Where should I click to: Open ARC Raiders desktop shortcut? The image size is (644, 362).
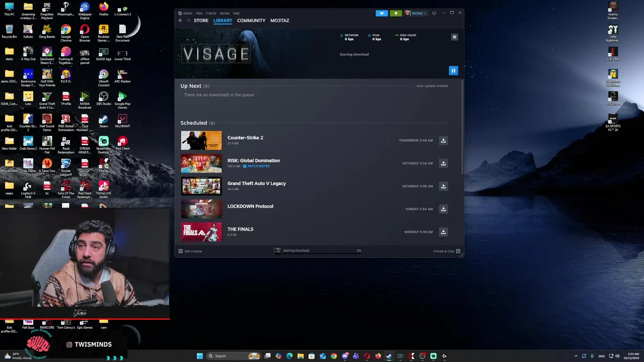122,76
